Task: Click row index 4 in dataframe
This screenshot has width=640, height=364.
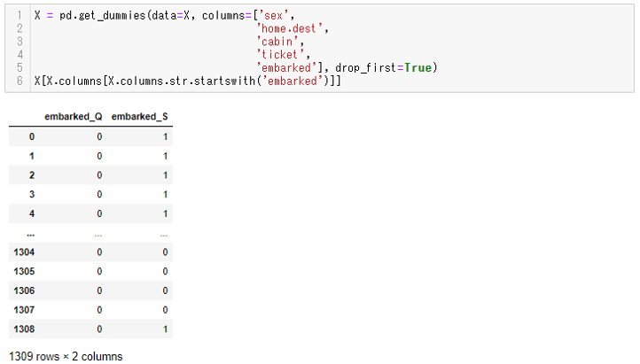Action: coord(32,213)
